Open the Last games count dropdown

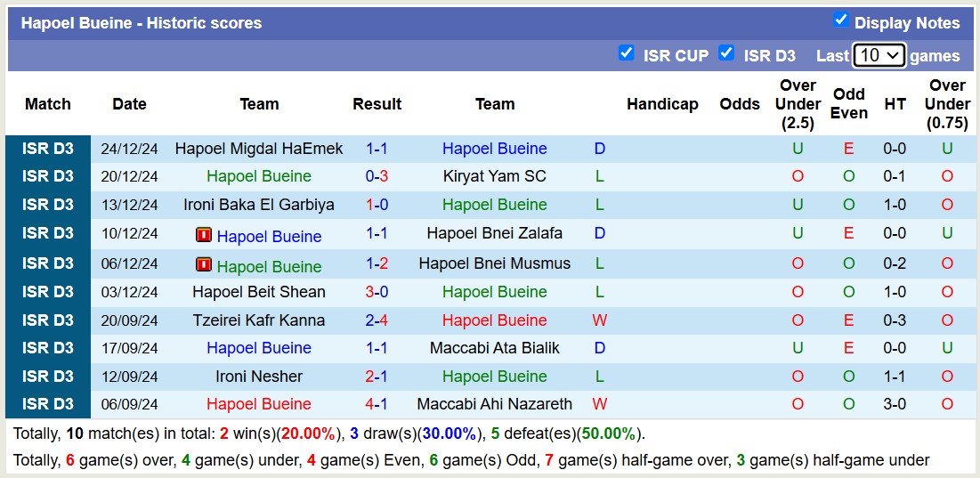pyautogui.click(x=879, y=55)
